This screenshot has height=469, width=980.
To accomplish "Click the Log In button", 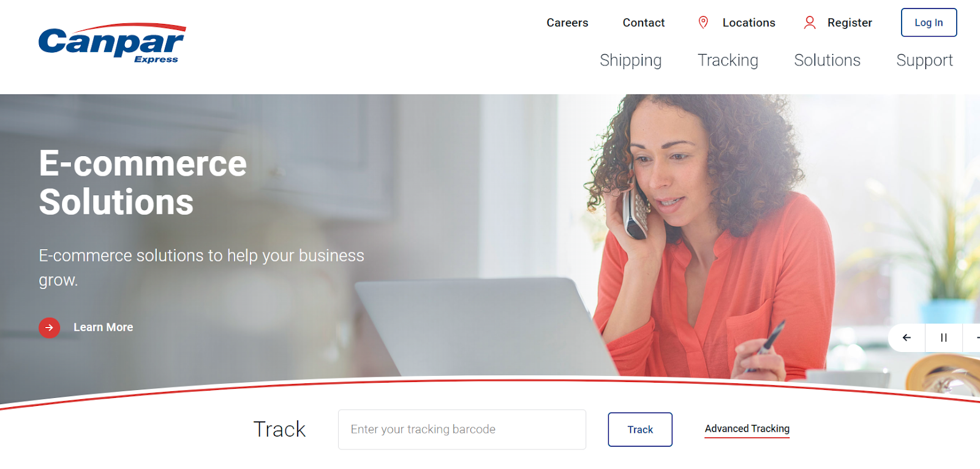I will [x=929, y=23].
